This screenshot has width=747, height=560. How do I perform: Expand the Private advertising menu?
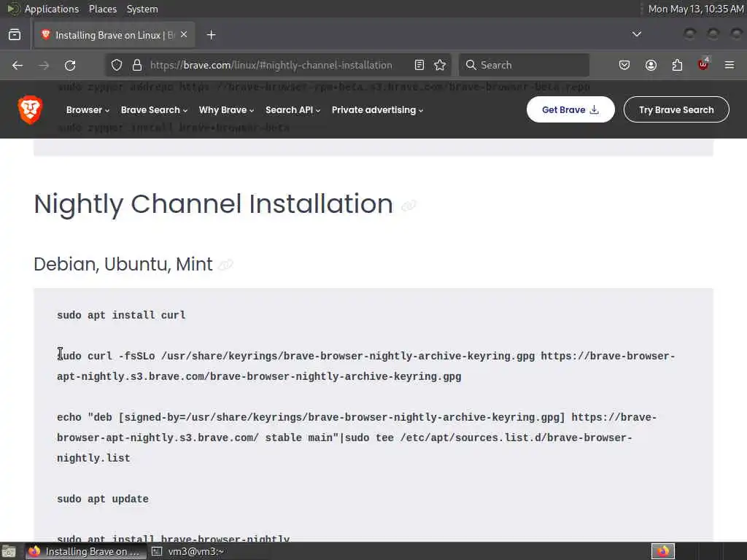tap(377, 110)
